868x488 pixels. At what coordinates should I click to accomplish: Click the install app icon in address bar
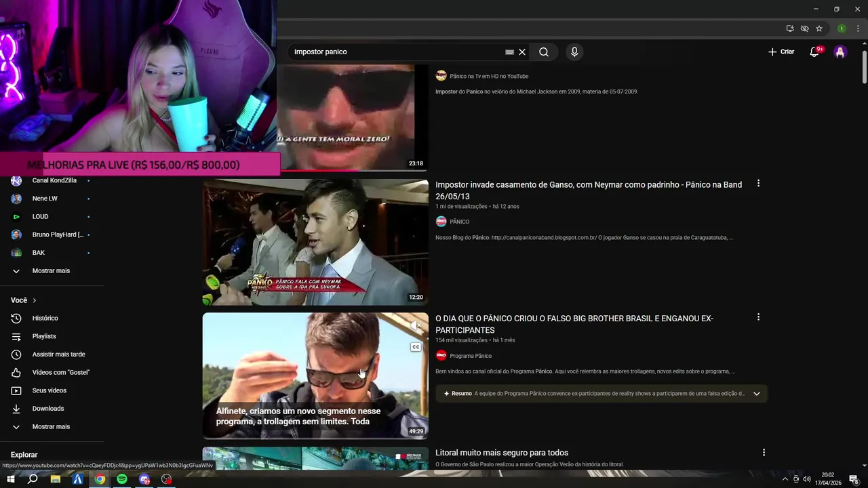pyautogui.click(x=790, y=28)
